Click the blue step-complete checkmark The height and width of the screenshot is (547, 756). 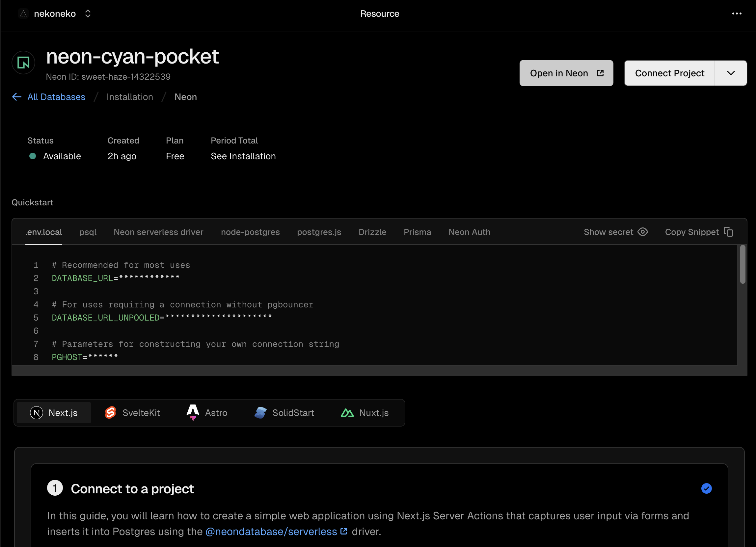tap(706, 488)
